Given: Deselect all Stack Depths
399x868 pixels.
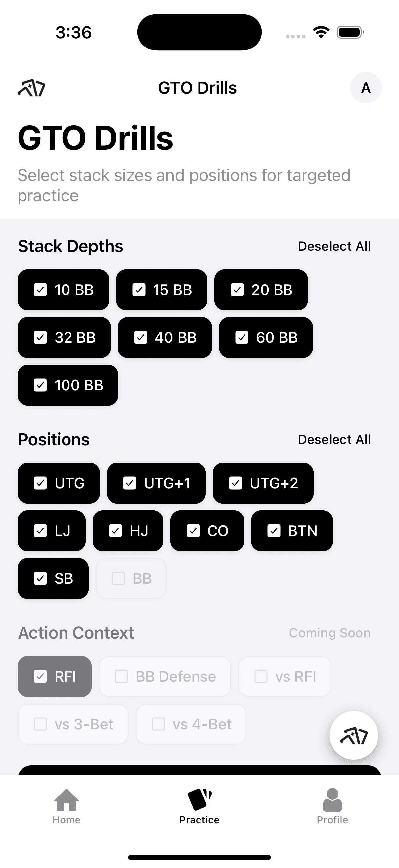Looking at the screenshot, I should pos(334,246).
